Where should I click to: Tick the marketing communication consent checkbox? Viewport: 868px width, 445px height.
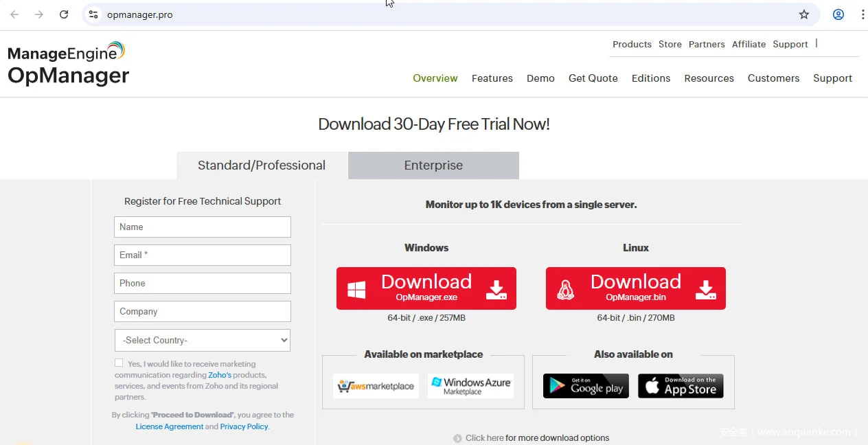[119, 363]
